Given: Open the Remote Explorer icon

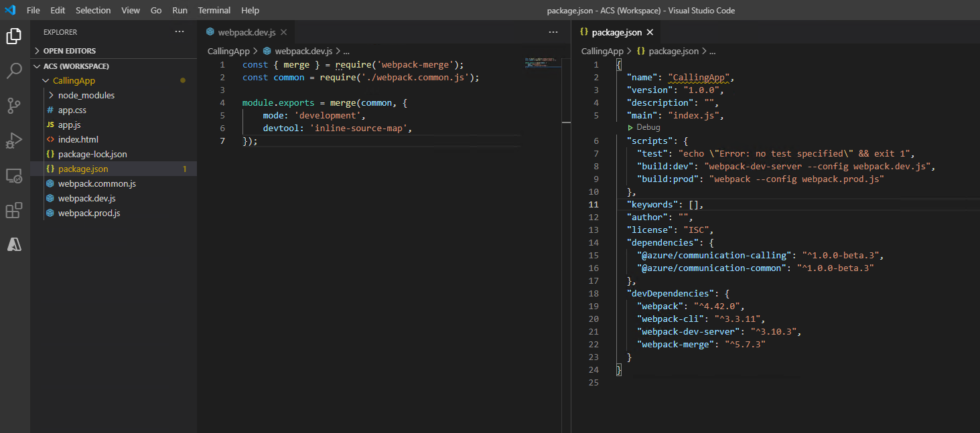Looking at the screenshot, I should (14, 176).
